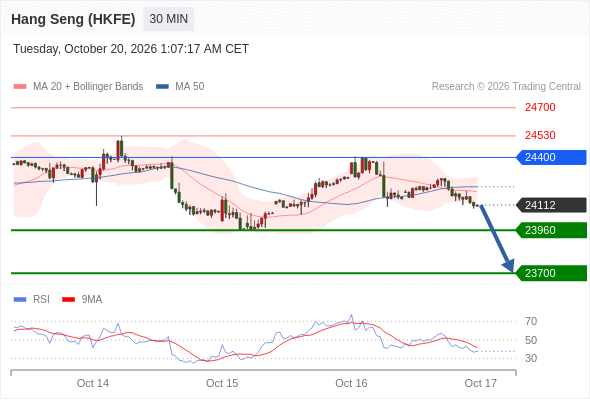Click the Oct 14 date axis label
Viewport: 590px width, 400px height.
point(93,383)
